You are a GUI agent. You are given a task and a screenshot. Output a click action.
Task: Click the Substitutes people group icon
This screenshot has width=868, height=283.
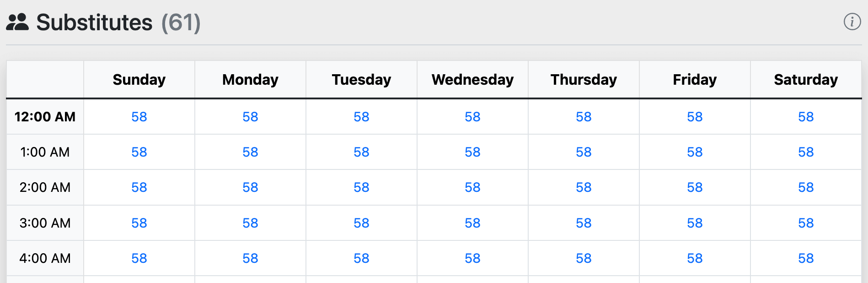[17, 22]
